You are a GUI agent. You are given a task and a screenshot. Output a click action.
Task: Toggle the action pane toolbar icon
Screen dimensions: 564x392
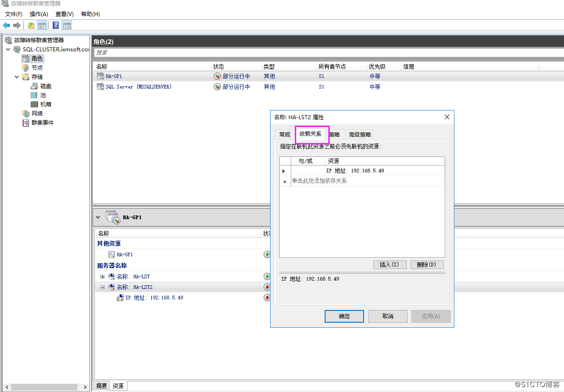[67, 25]
